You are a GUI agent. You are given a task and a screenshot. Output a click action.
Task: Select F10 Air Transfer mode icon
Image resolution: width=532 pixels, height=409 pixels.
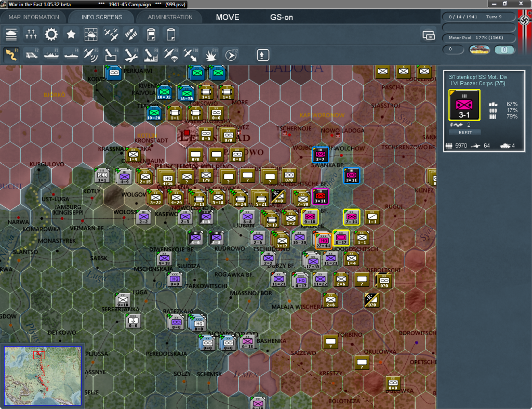tap(191, 55)
